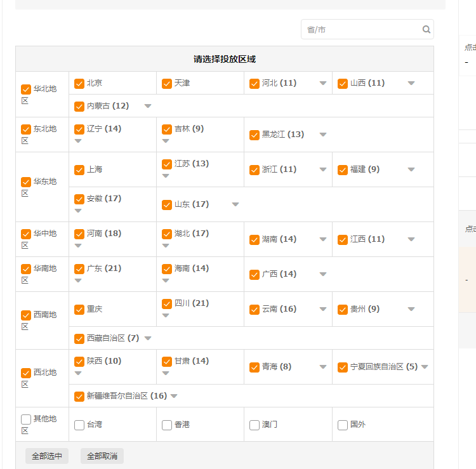Show cities under 新疆维吾尔自治区 (16)

click(174, 396)
